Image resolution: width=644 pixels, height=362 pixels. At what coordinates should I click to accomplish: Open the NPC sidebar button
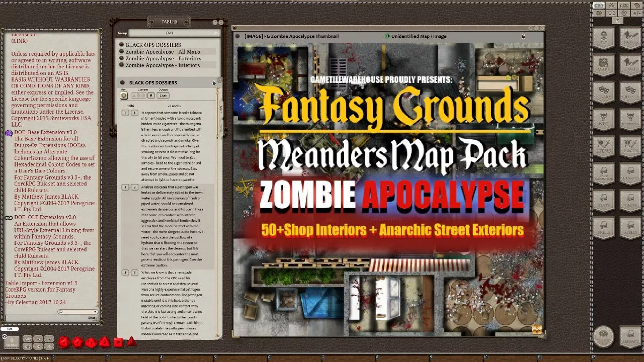pos(603,120)
